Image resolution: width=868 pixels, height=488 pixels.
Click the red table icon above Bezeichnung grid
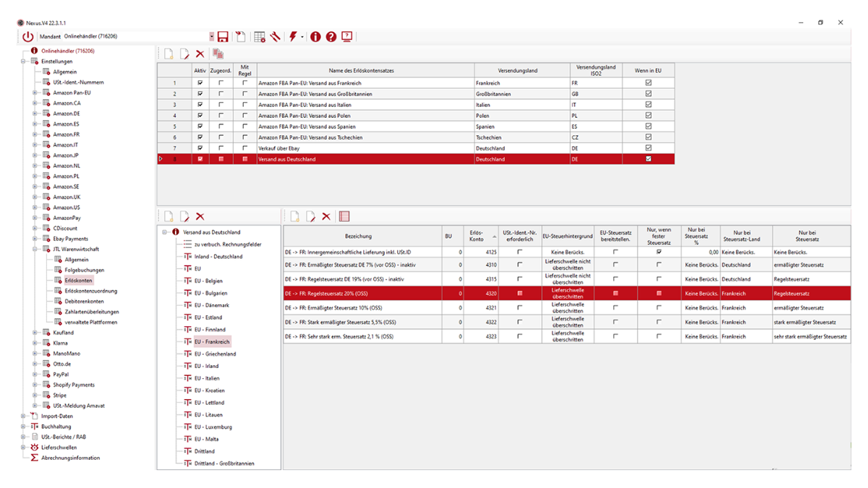344,216
